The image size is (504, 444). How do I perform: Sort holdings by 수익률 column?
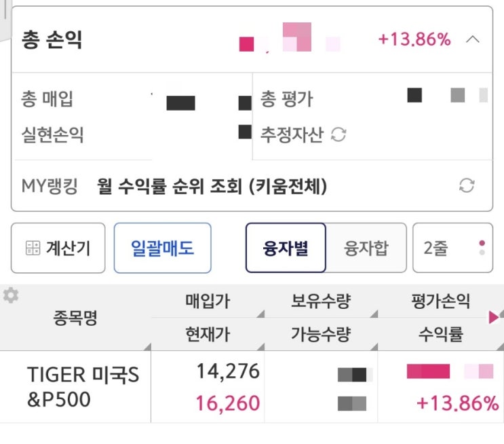(440, 334)
